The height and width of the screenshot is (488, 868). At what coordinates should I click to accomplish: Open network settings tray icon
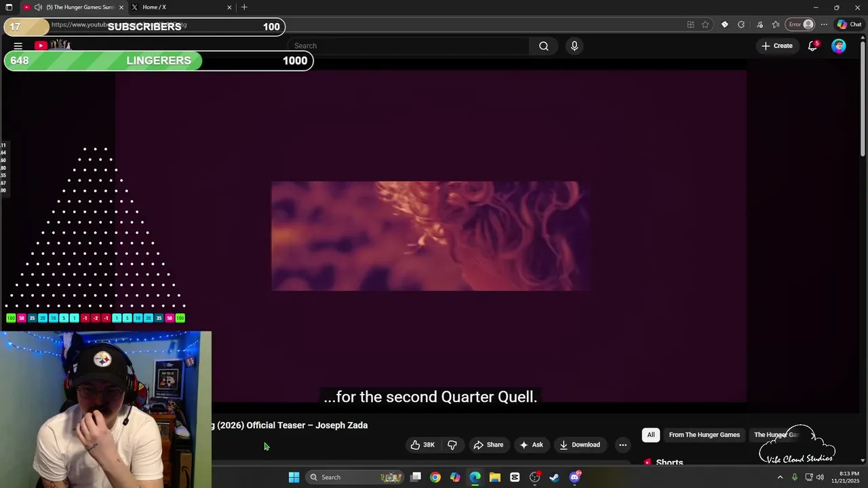point(809,477)
